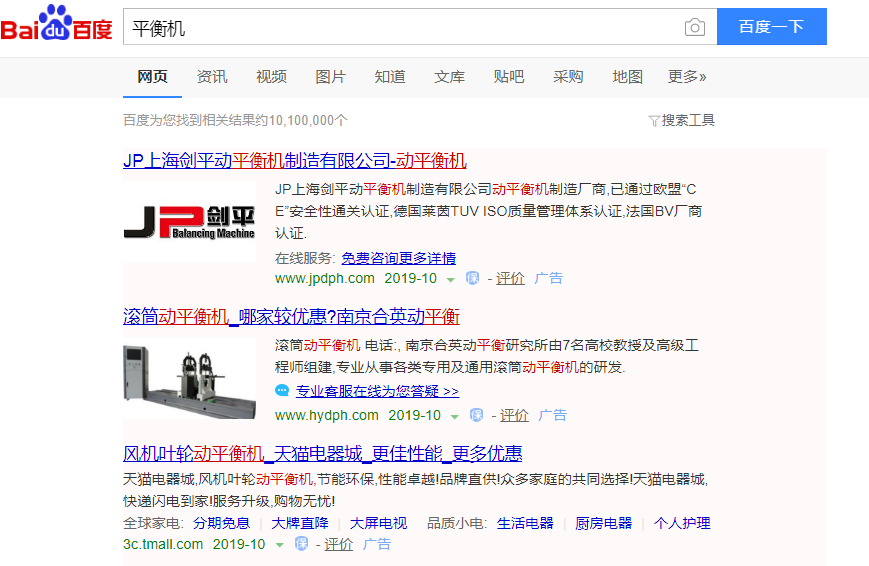869x566 pixels.
Task: Click 评价 on the 3c.tmall.com result
Action: click(339, 544)
